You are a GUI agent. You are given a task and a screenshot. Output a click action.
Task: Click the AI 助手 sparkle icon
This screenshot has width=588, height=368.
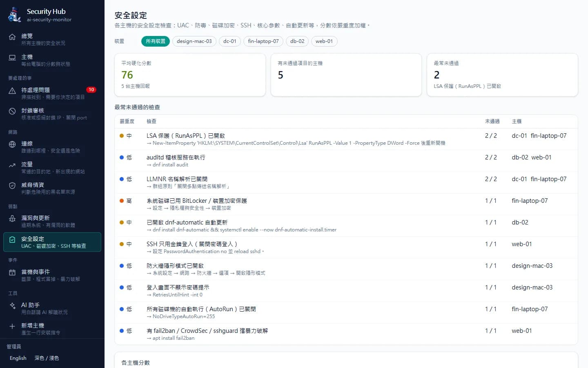12,306
